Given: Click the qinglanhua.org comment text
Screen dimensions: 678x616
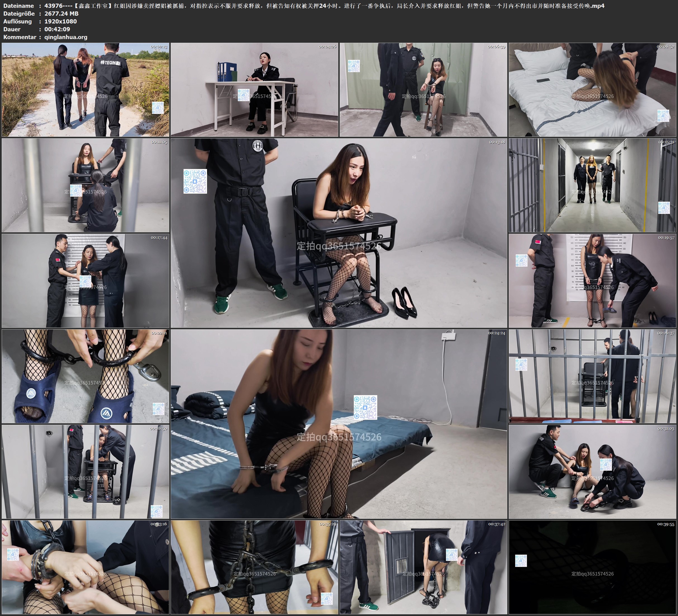Looking at the screenshot, I should (x=66, y=37).
